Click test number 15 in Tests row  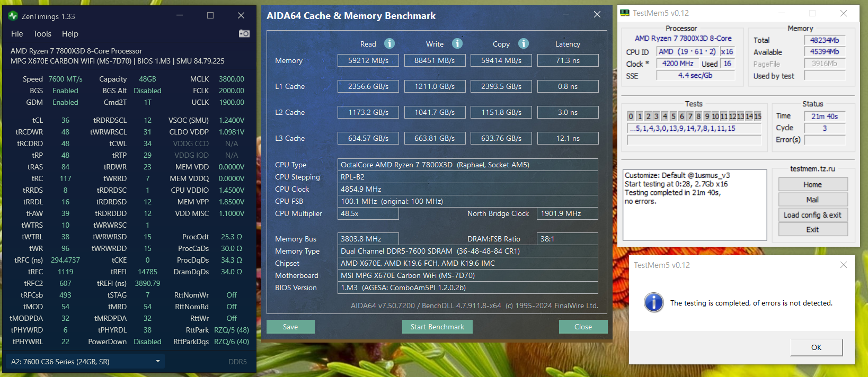[758, 116]
